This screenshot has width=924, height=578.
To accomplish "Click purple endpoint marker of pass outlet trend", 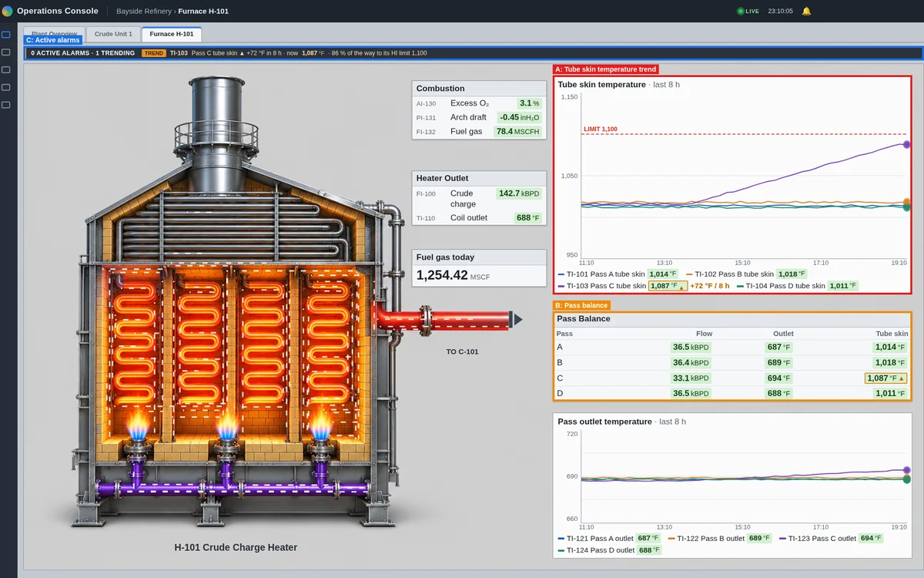I will 906,469.
